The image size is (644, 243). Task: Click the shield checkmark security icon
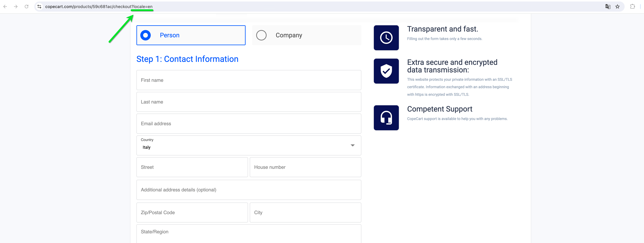[x=386, y=71]
